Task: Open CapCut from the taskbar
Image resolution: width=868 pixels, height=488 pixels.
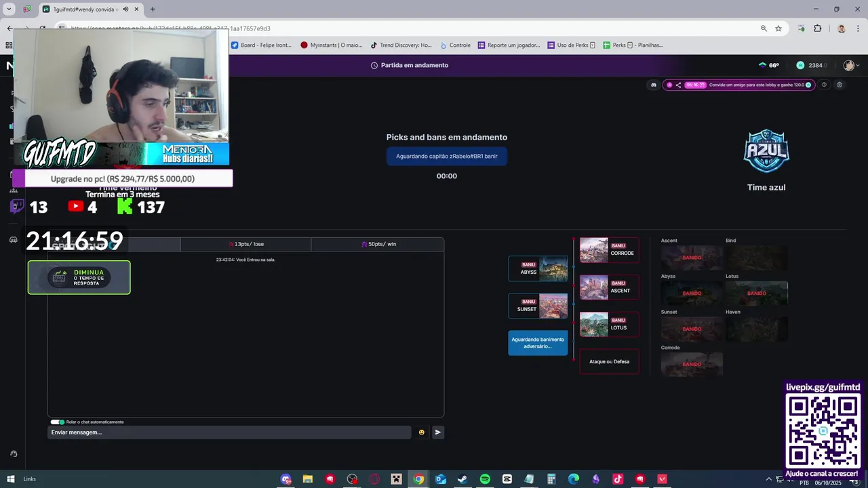Action: 507,479
